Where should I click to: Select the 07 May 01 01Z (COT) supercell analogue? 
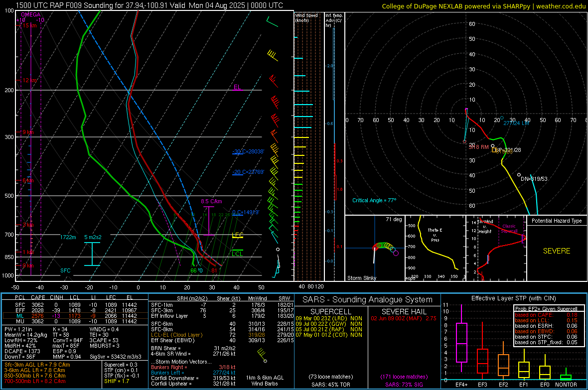click(x=329, y=335)
